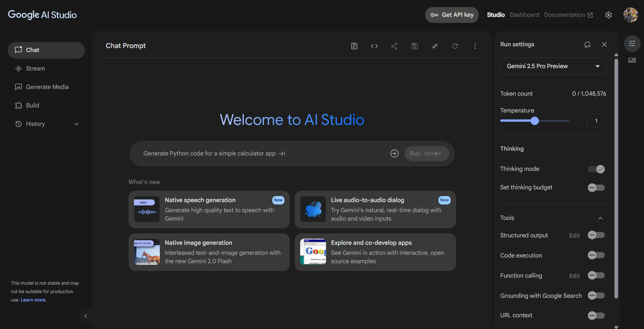Viewport: 644px width, 329px height.
Task: Click the Run settings panel scrollbar
Action: click(x=616, y=178)
